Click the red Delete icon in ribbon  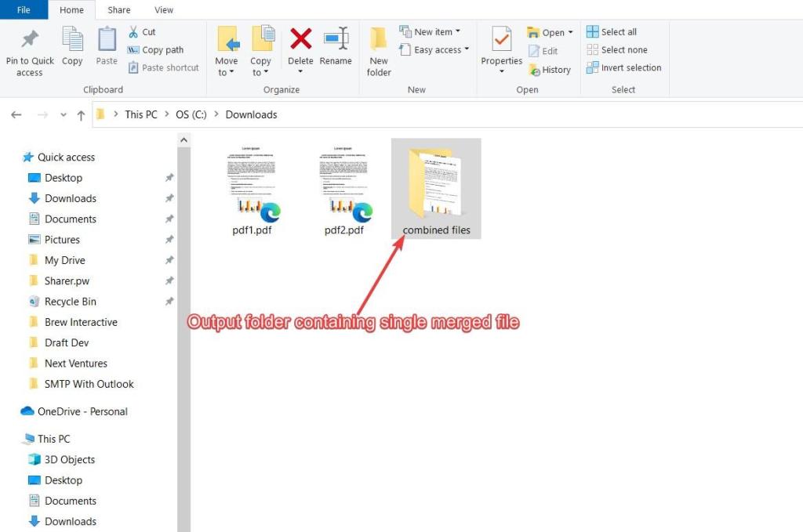(300, 39)
